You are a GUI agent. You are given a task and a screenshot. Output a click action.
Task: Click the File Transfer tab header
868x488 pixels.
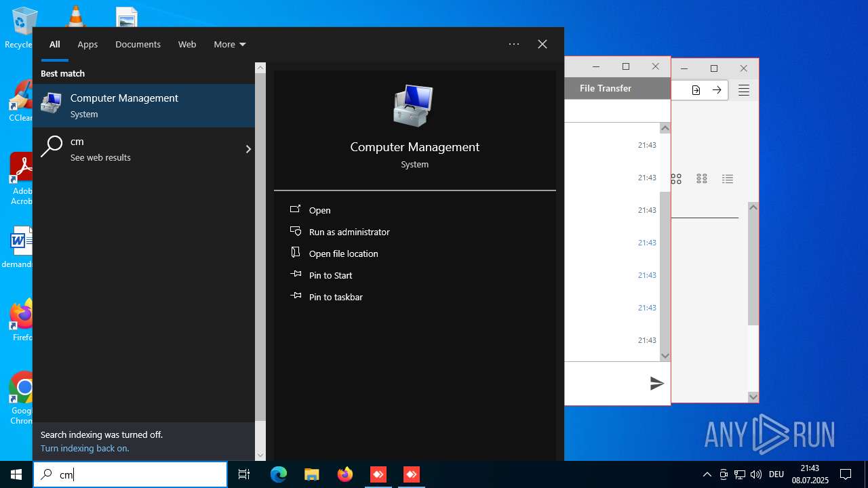click(606, 88)
